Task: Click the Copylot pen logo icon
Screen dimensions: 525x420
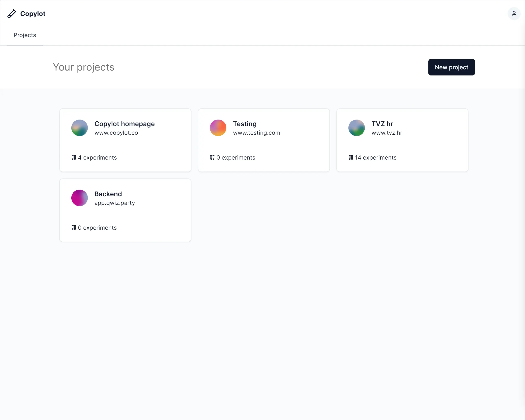Action: [12, 14]
